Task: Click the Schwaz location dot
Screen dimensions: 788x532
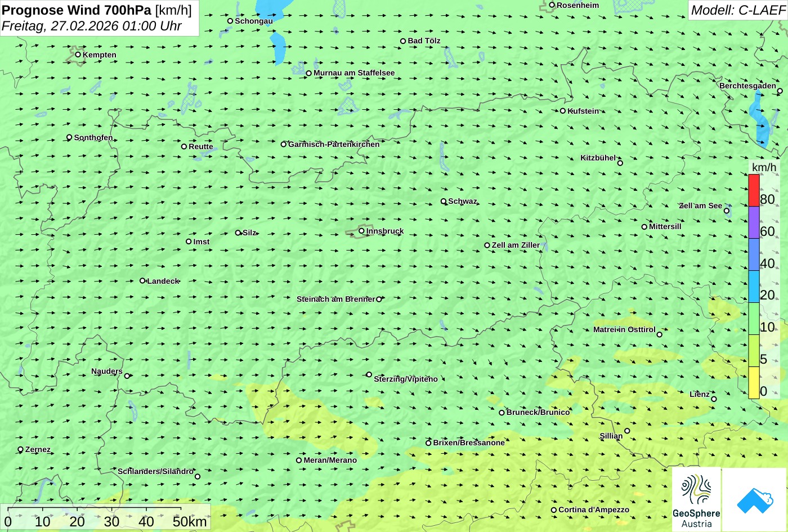Action: (444, 201)
